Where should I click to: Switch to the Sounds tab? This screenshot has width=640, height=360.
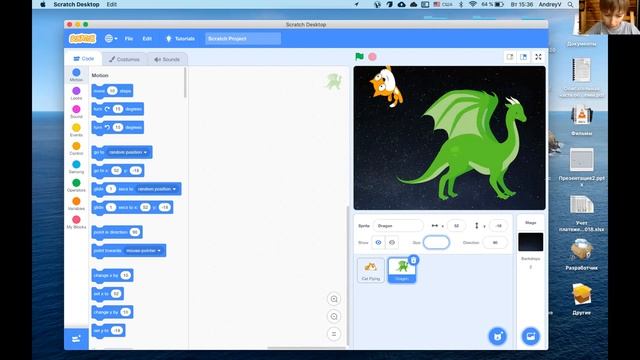pyautogui.click(x=167, y=59)
